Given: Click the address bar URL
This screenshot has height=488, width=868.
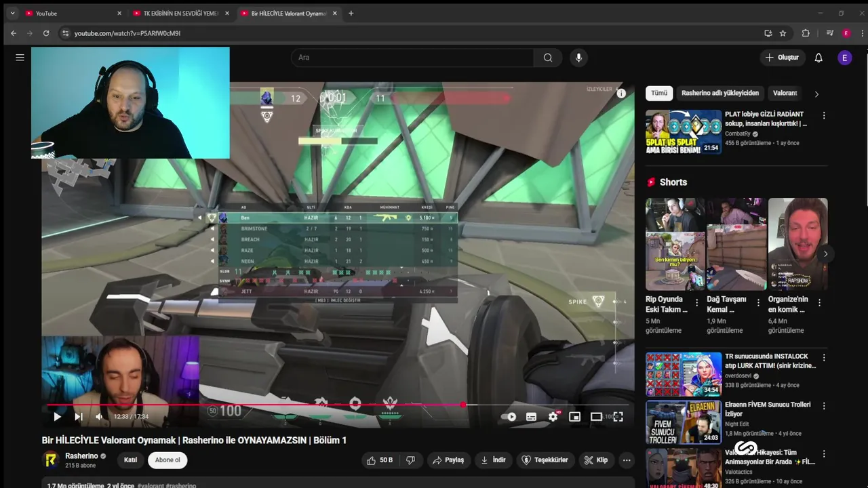Looking at the screenshot, I should [x=127, y=33].
